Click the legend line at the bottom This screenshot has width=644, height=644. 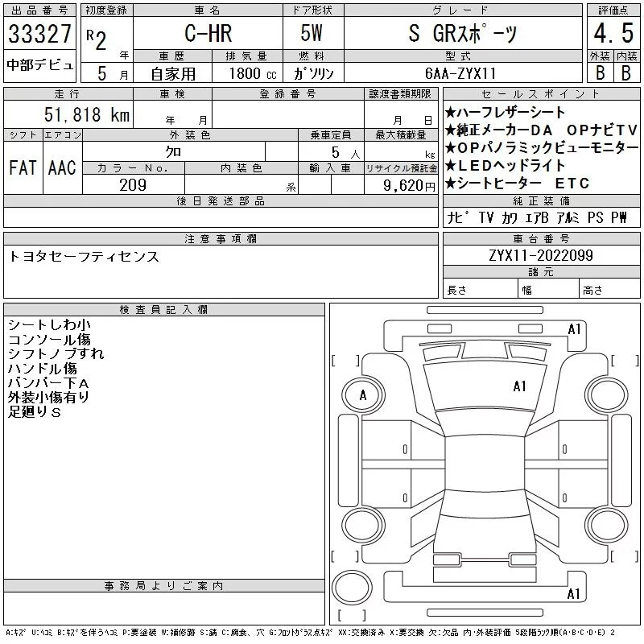(x=311, y=633)
